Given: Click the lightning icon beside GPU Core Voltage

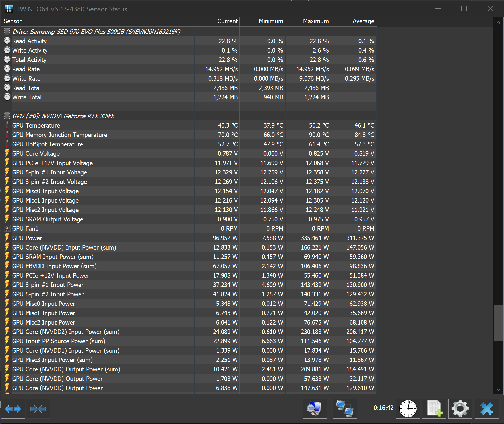Looking at the screenshot, I should [x=7, y=153].
